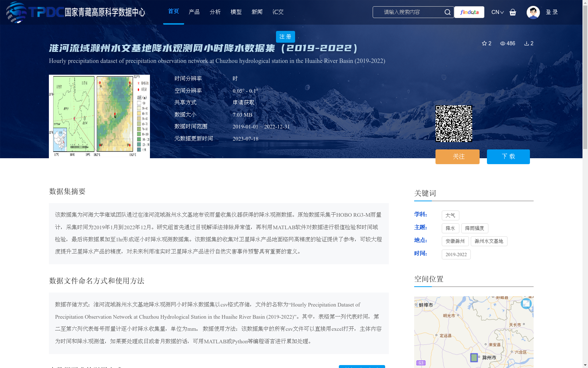Click 来安县 label on the map
Screen dimensions: 588x368
click(495, 345)
